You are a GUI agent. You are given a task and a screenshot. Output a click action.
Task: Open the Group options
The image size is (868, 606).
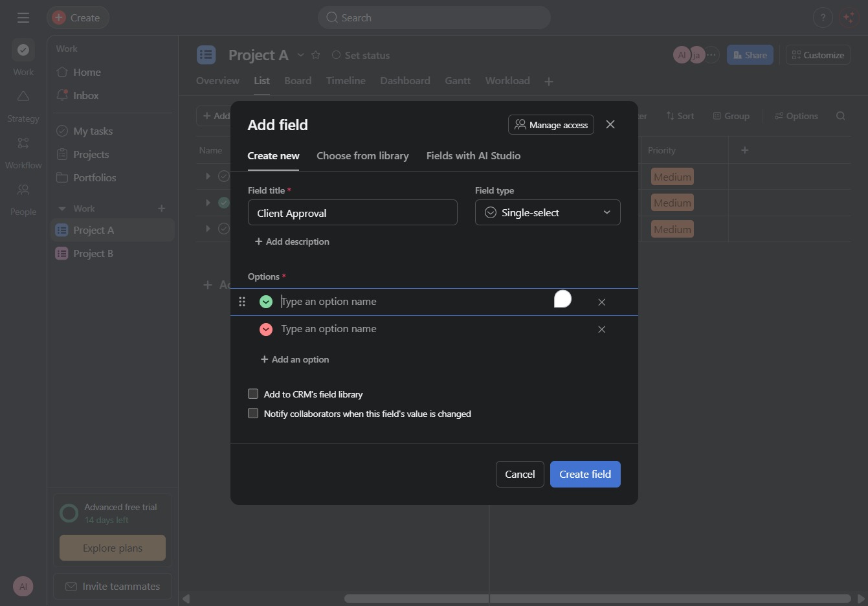tap(731, 116)
